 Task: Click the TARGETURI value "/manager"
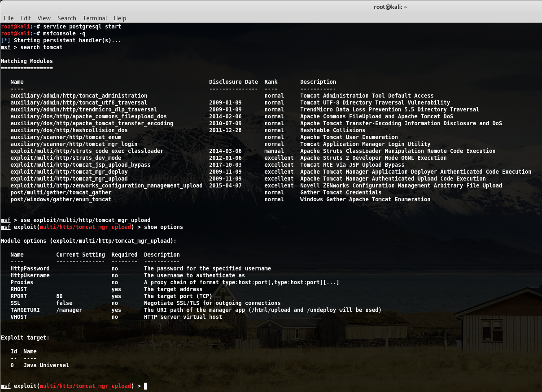[x=69, y=310]
